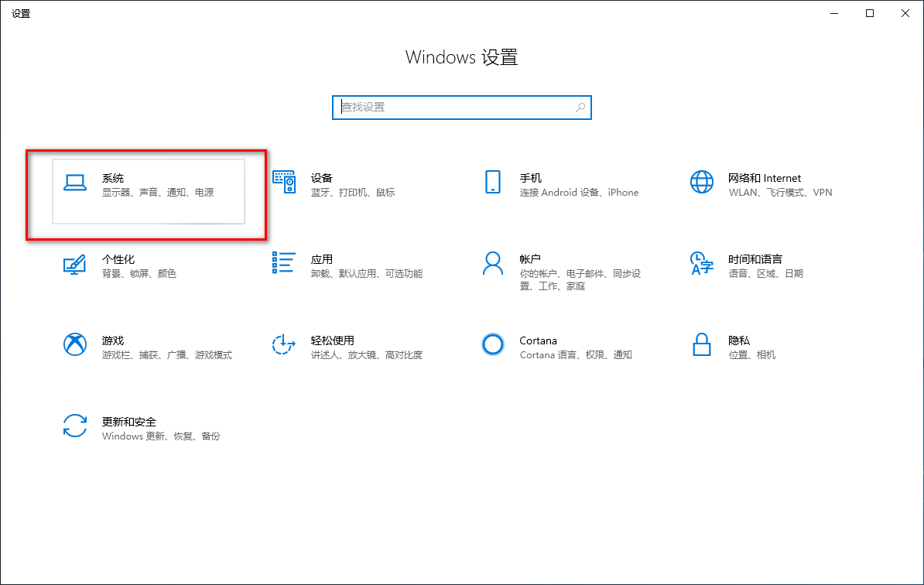This screenshot has width=924, height=585.
Task: Maximize the 设置 window
Action: pyautogui.click(x=869, y=13)
